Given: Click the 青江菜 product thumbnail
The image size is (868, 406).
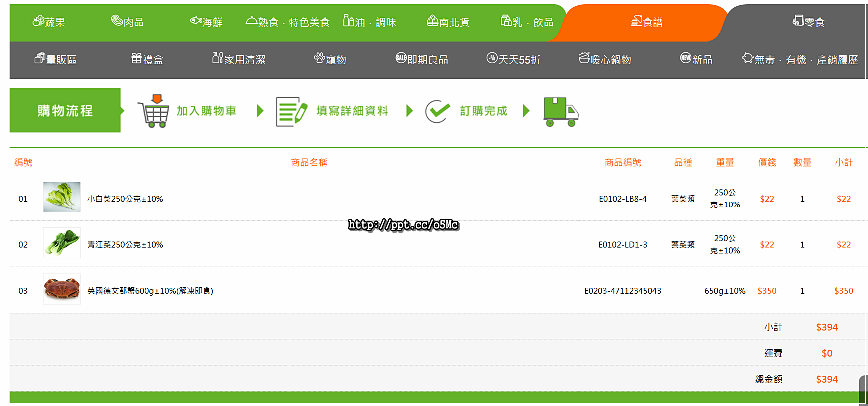Looking at the screenshot, I should 62,243.
